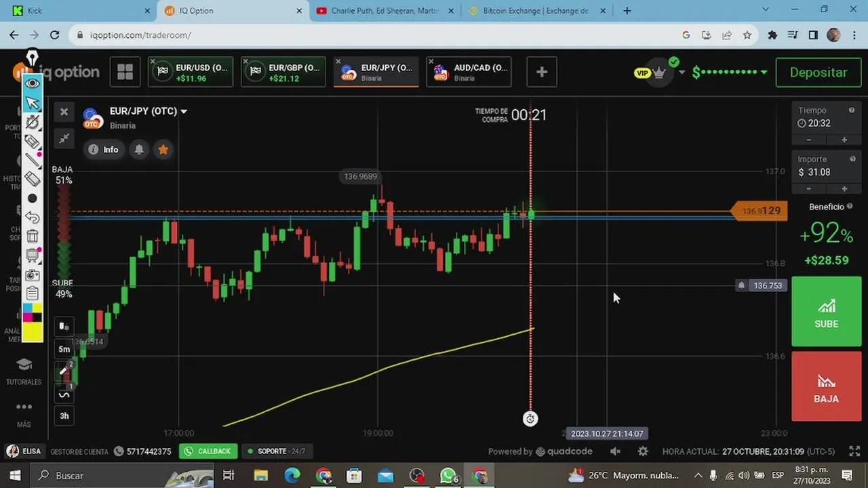This screenshot has height=488, width=868.
Task: Pick the cyan color swatch in annotation toolbar
Action: [27, 308]
